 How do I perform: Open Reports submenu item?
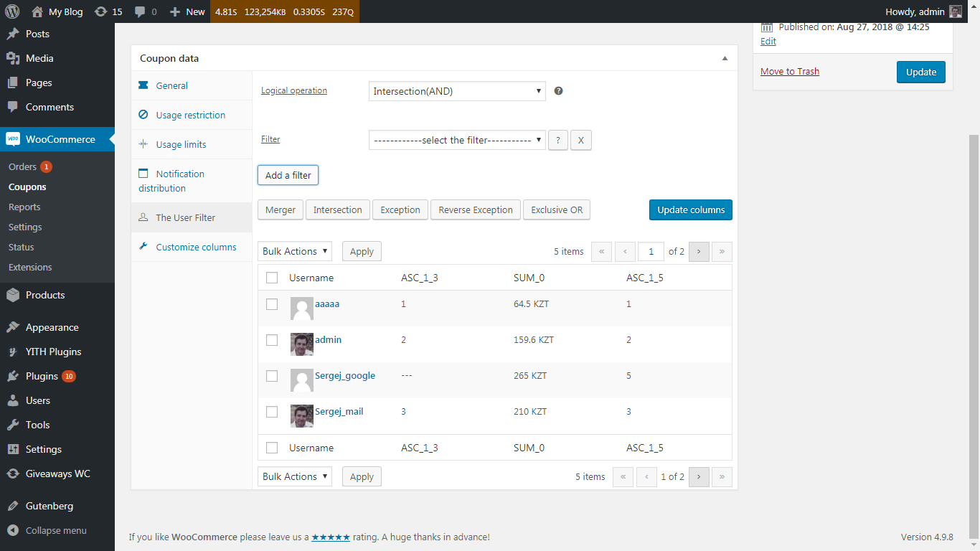pos(24,207)
